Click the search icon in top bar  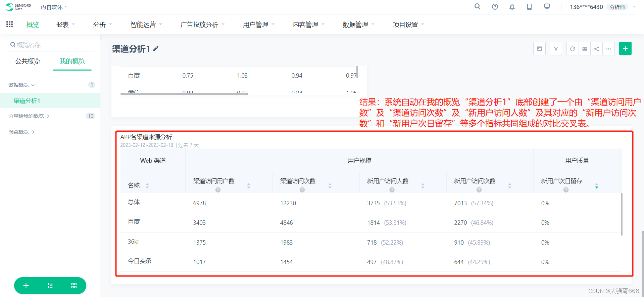click(477, 6)
